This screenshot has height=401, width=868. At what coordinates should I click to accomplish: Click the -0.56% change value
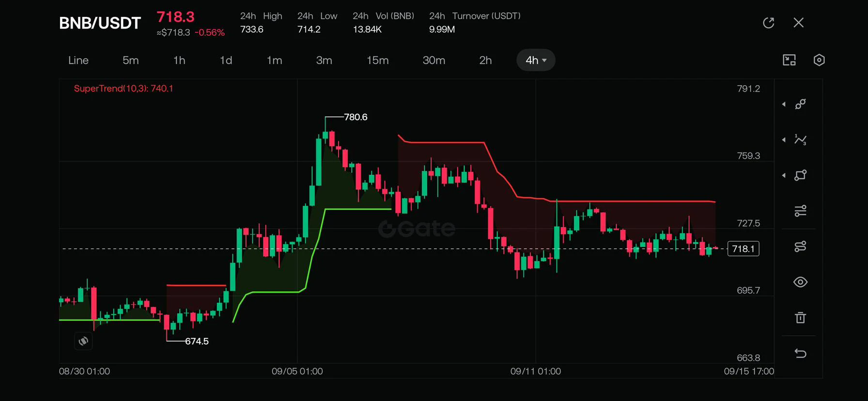point(210,32)
